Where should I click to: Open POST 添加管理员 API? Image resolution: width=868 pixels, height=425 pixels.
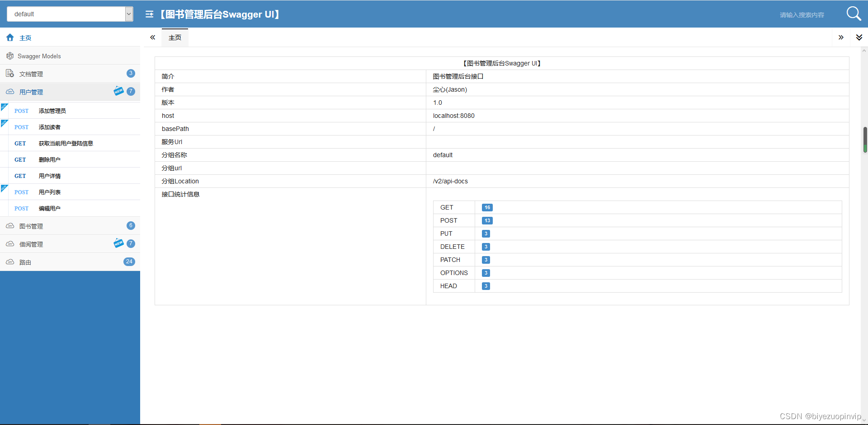click(70, 111)
